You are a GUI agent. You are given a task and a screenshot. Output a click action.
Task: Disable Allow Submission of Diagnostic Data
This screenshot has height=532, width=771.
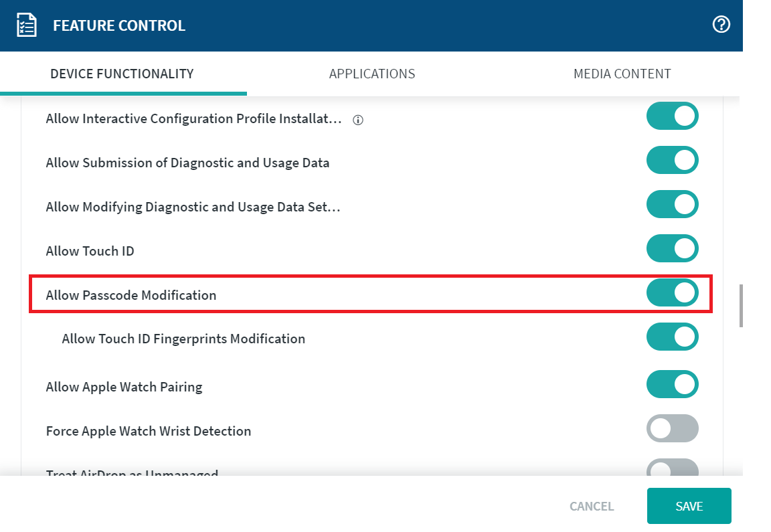coord(672,160)
